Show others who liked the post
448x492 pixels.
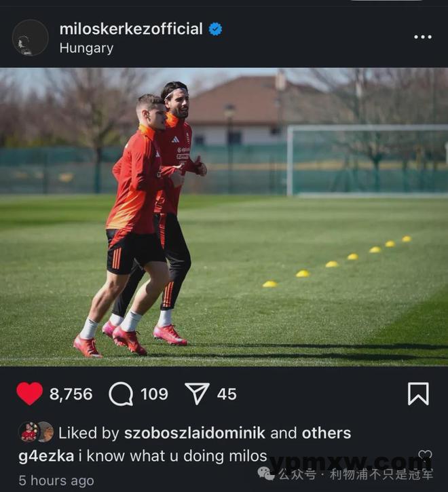coord(326,433)
